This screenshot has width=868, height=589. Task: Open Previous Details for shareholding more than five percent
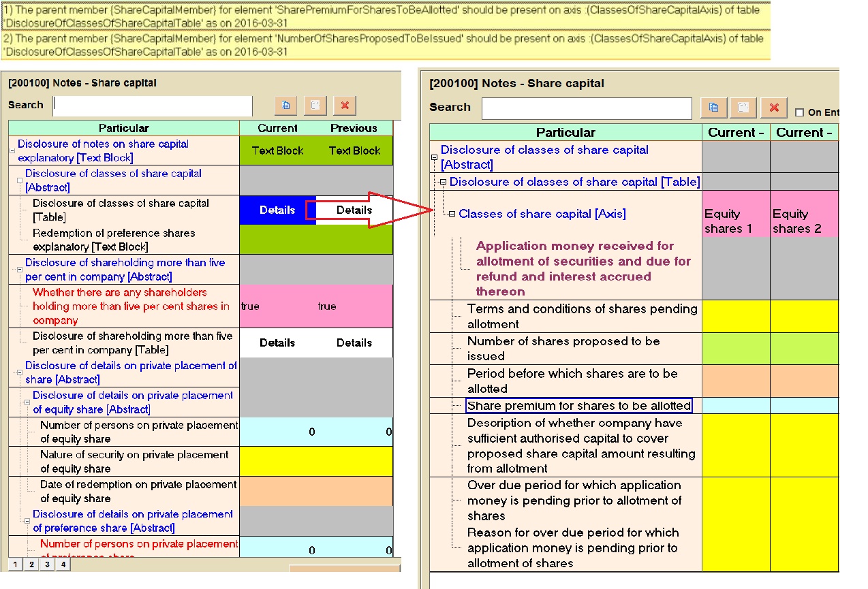pos(354,343)
